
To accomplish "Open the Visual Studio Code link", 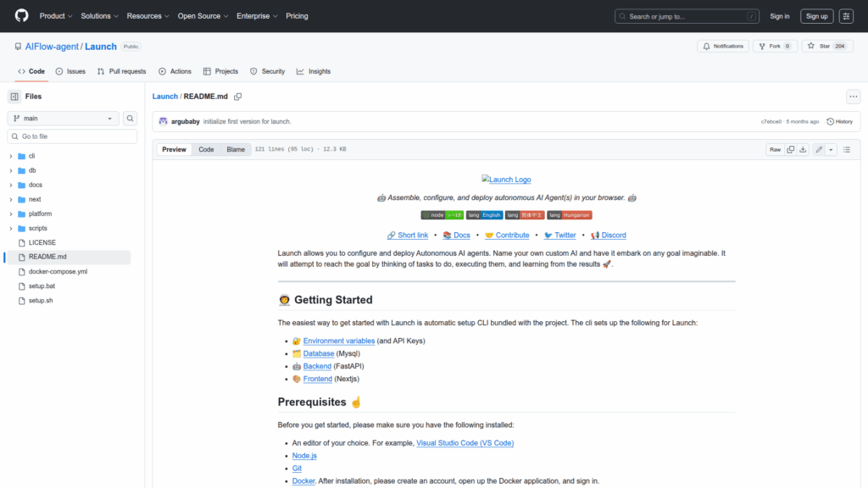I will pyautogui.click(x=465, y=442).
